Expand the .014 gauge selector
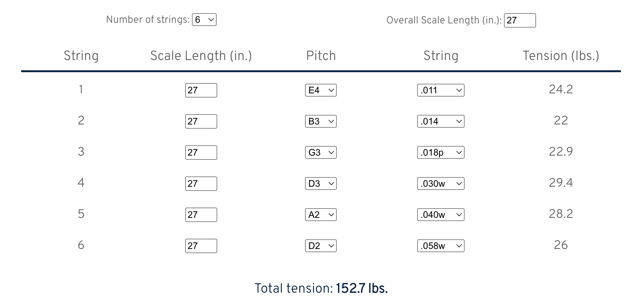 (x=441, y=121)
